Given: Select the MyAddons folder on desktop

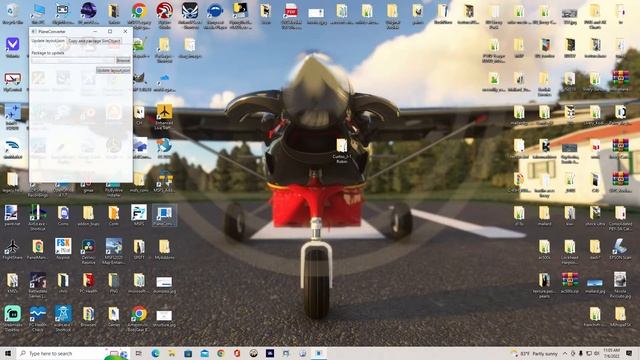Looking at the screenshot, I should [x=164, y=249].
